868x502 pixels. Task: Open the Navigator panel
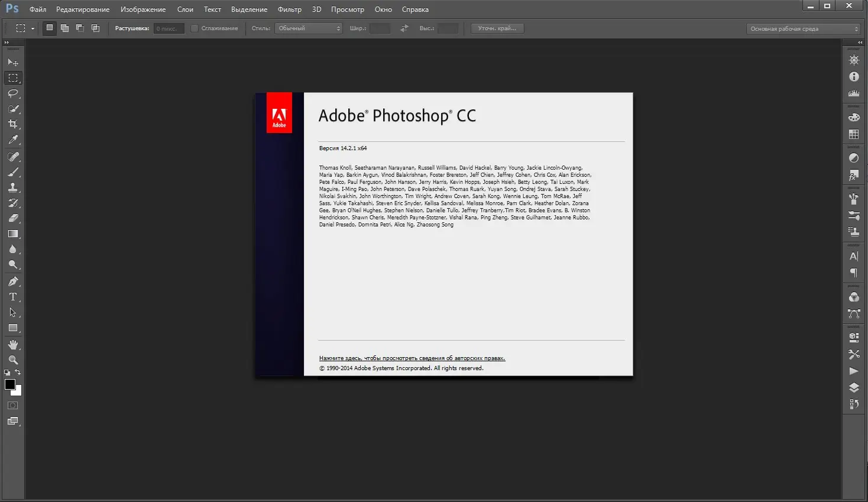(854, 60)
